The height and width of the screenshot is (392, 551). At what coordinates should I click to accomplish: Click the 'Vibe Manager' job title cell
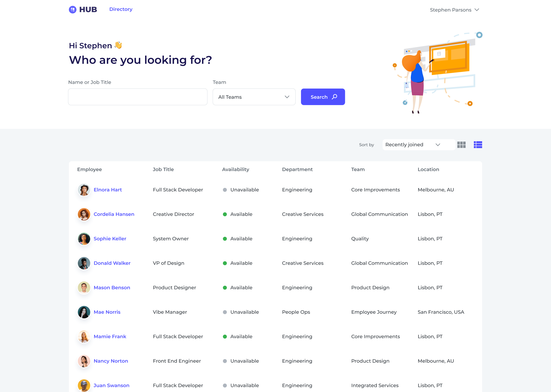pyautogui.click(x=170, y=312)
